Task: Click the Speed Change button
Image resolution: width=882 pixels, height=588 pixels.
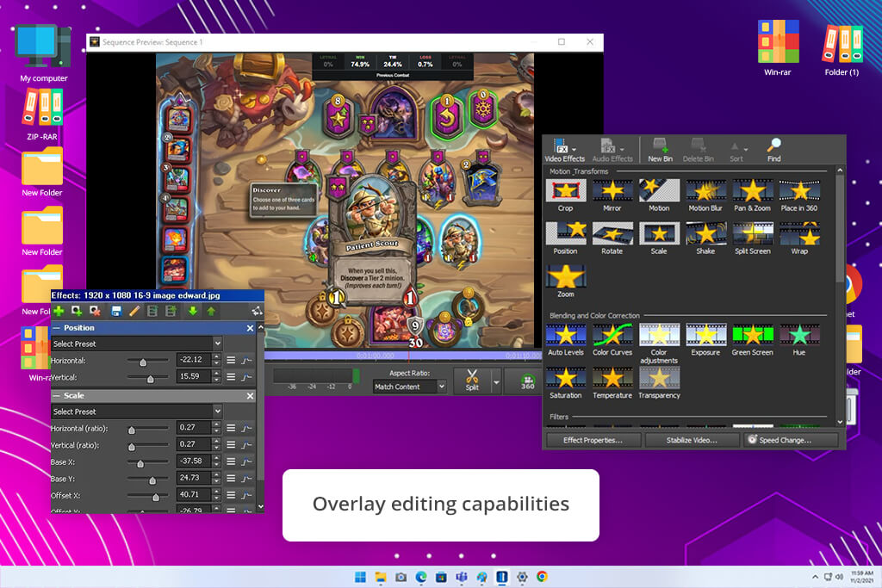Action: (x=791, y=440)
